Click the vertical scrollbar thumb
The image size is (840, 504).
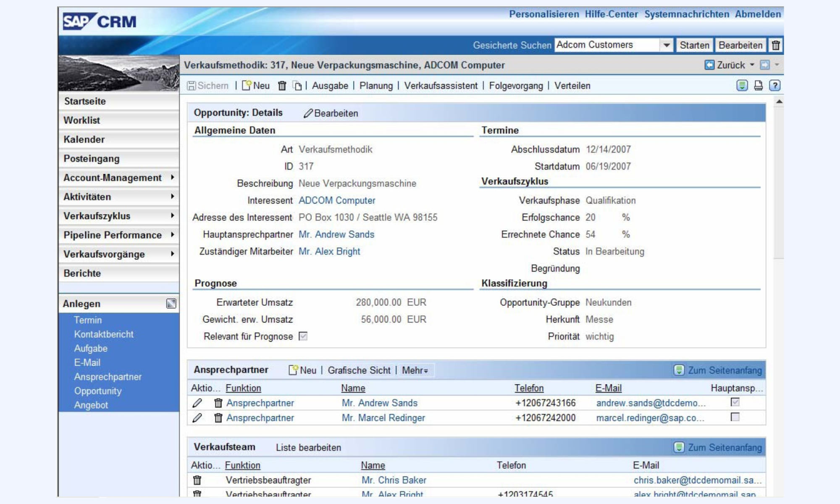click(779, 182)
